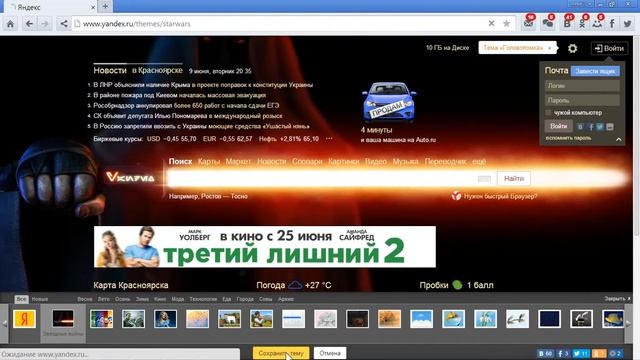Image resolution: width=640 pixels, height=360 pixels.
Task: Select the 'Новые' theme category tab
Action: pyautogui.click(x=40, y=299)
